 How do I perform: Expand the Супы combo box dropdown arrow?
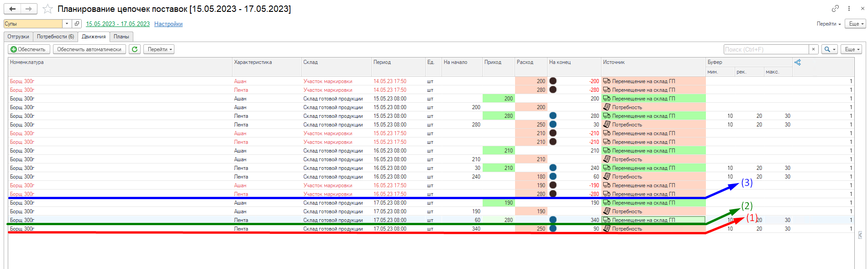pyautogui.click(x=67, y=24)
